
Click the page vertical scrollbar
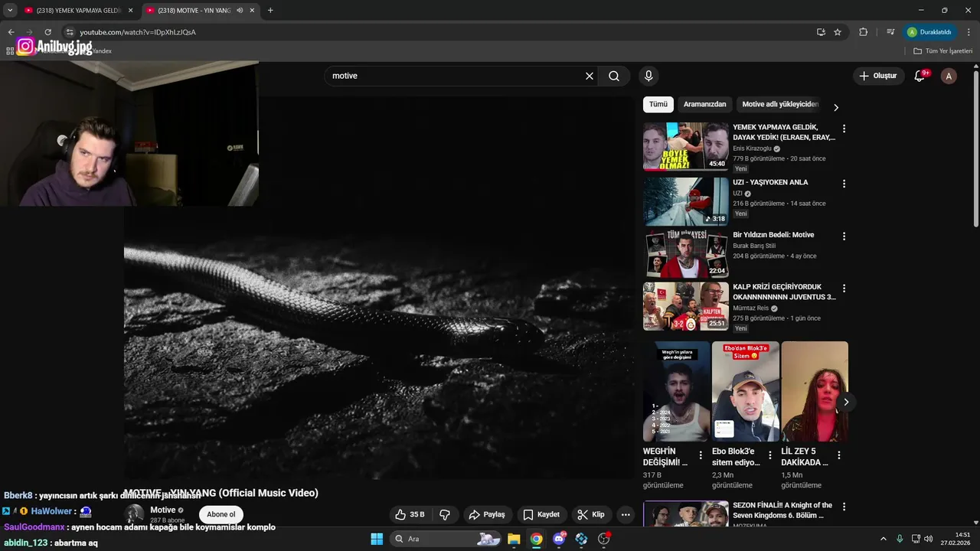click(x=975, y=149)
